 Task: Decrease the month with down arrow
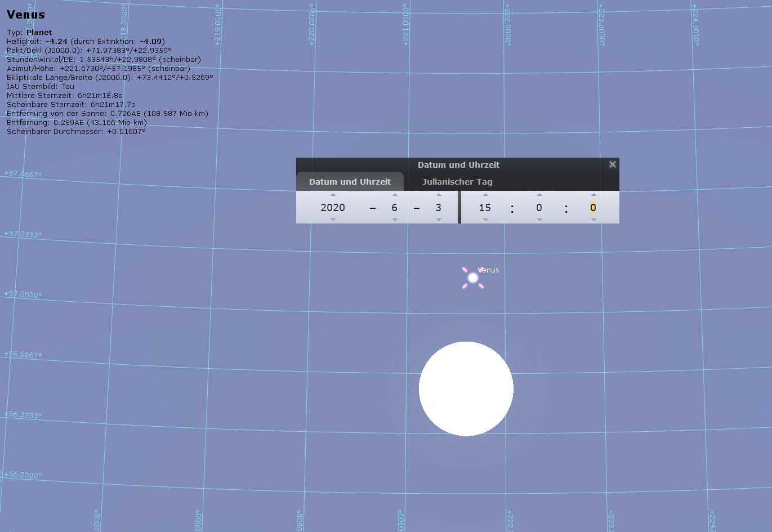[395, 220]
